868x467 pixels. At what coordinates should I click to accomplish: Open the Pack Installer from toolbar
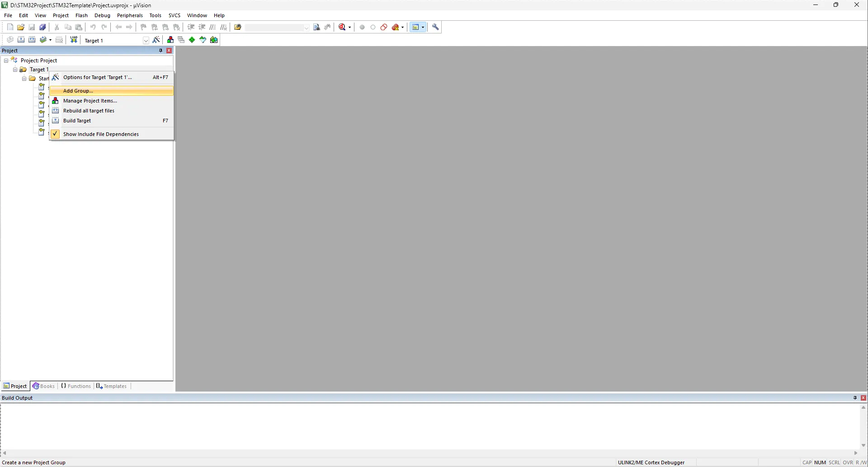tap(214, 40)
